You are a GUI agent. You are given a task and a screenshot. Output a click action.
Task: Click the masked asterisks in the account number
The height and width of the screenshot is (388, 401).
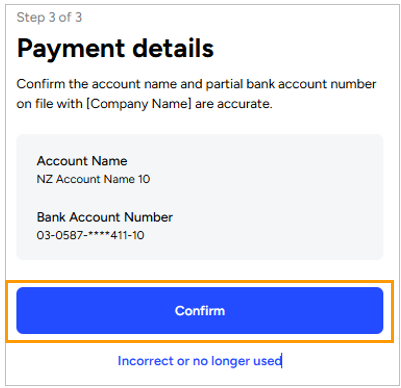coord(99,234)
